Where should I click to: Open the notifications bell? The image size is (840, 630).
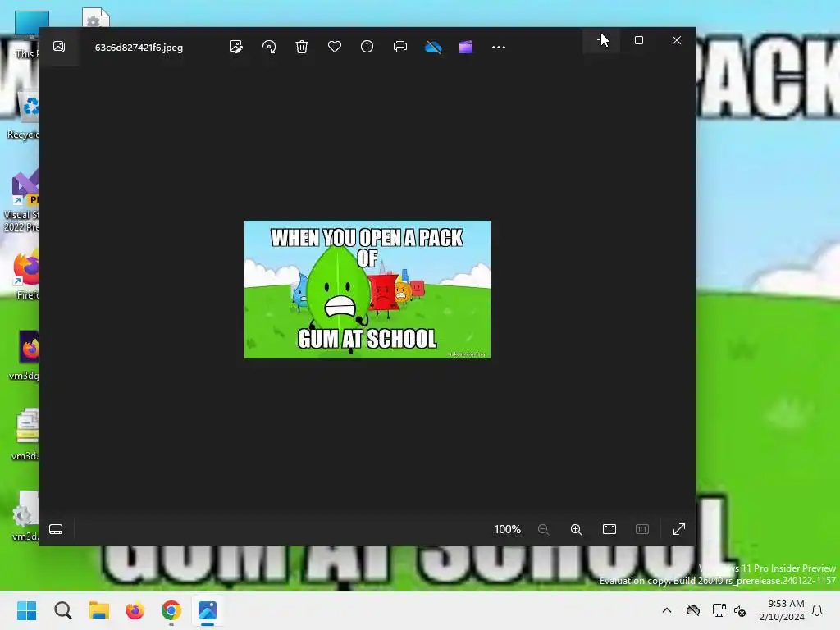[817, 610]
